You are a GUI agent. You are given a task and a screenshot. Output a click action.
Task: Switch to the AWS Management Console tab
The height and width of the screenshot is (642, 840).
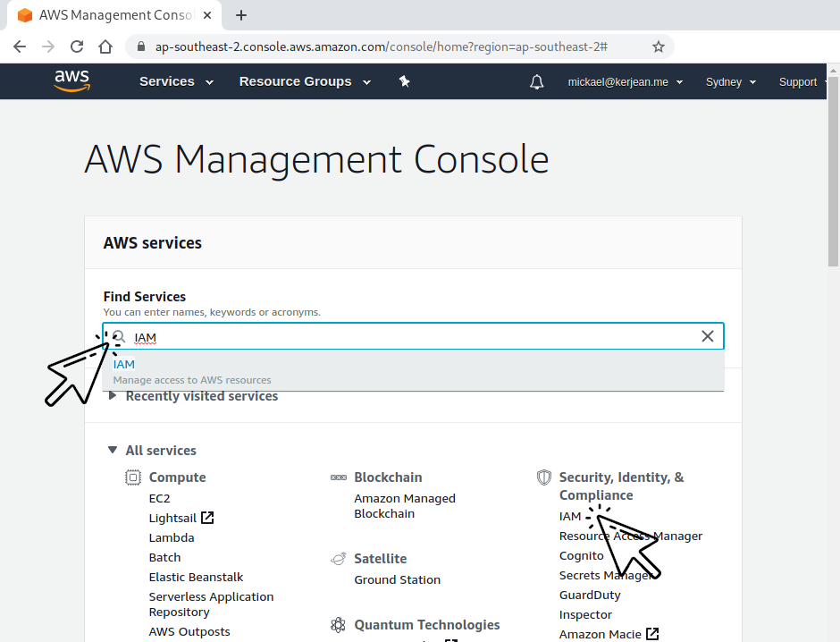point(114,15)
